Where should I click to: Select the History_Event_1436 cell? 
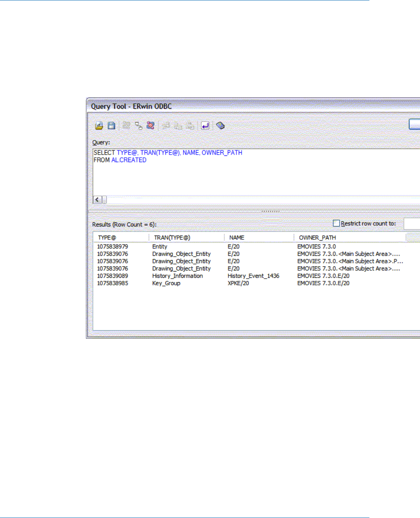[x=253, y=276]
